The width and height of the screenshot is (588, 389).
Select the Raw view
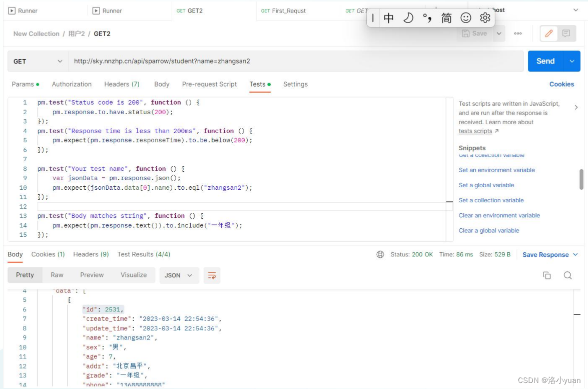(x=57, y=275)
